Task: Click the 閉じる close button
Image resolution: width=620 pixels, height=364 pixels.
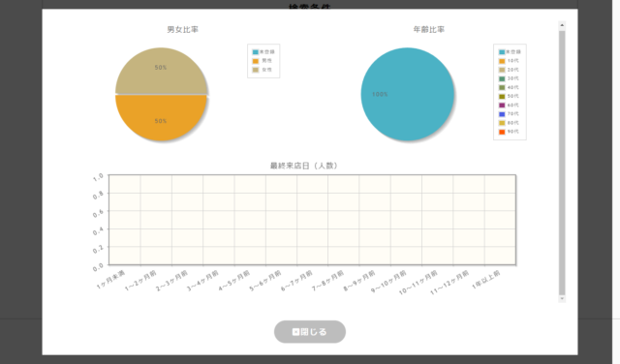Action: 310,332
